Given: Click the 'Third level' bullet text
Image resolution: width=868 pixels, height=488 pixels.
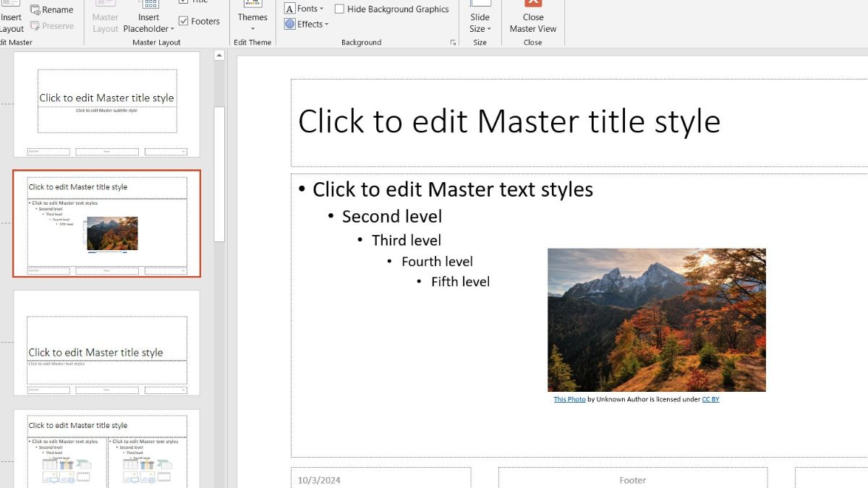Looking at the screenshot, I should (x=407, y=240).
